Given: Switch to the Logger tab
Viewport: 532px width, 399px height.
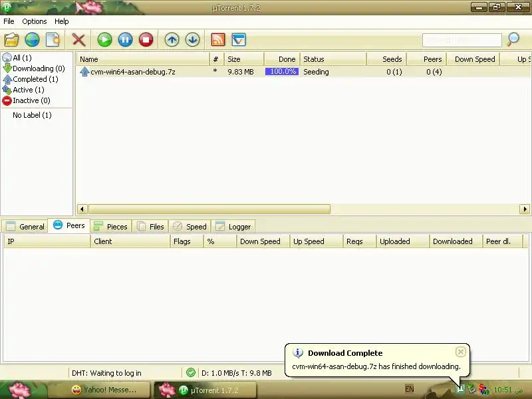Looking at the screenshot, I should click(x=233, y=227).
